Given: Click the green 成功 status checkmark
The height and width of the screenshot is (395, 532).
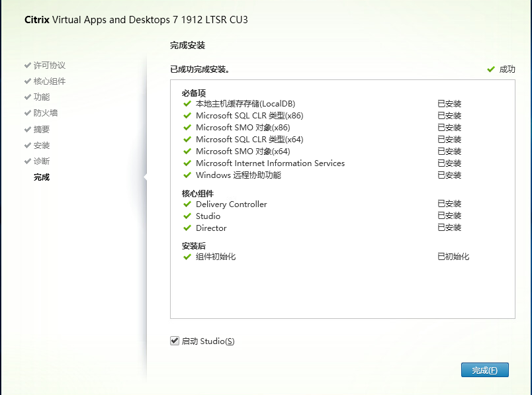Looking at the screenshot, I should 491,69.
